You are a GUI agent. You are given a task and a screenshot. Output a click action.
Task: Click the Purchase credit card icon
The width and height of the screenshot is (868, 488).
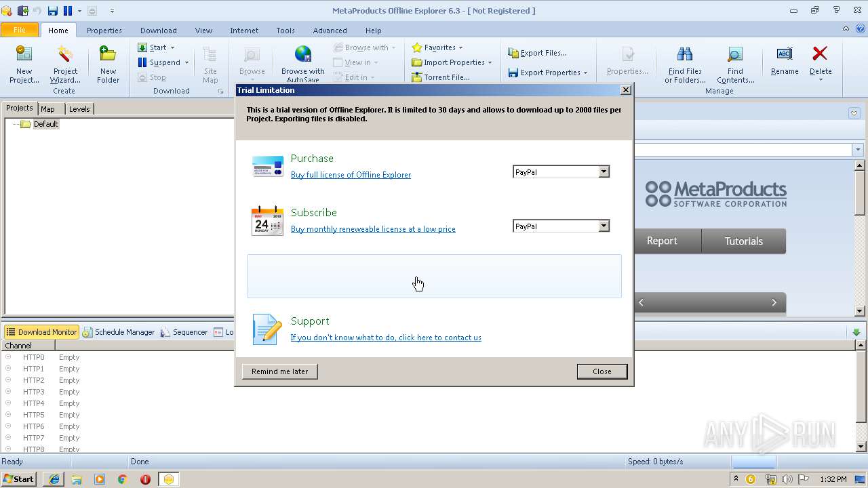[267, 166]
